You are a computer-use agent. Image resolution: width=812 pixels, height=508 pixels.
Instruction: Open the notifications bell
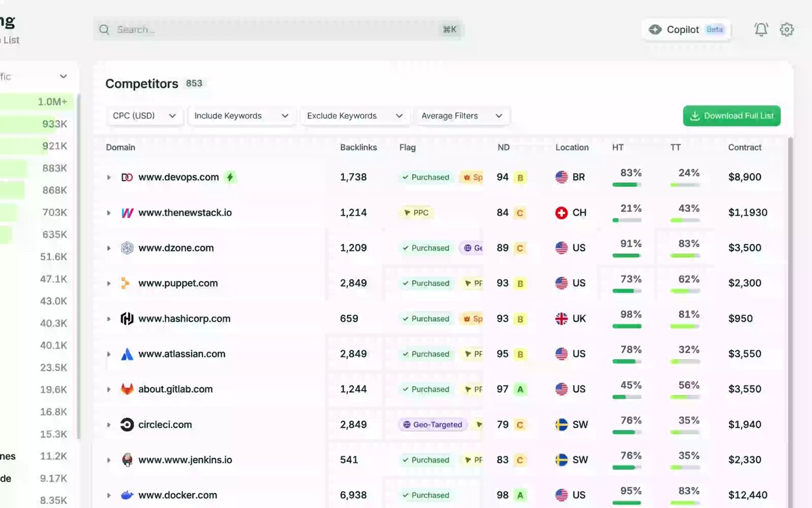pyautogui.click(x=761, y=29)
